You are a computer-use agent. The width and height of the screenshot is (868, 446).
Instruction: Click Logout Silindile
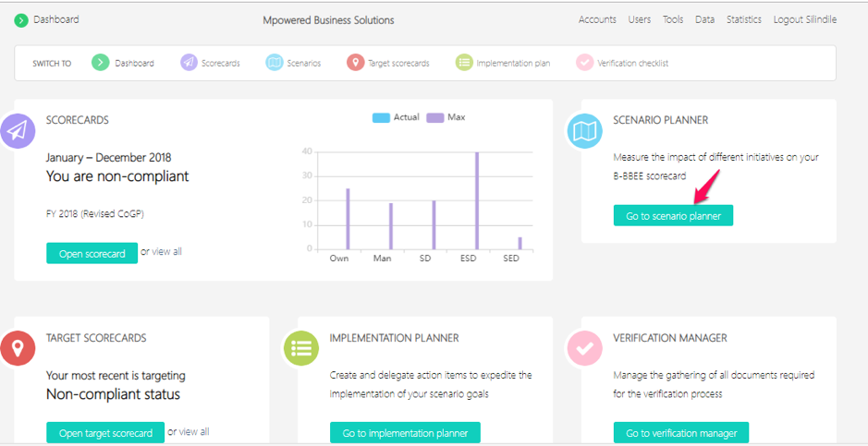[805, 19]
